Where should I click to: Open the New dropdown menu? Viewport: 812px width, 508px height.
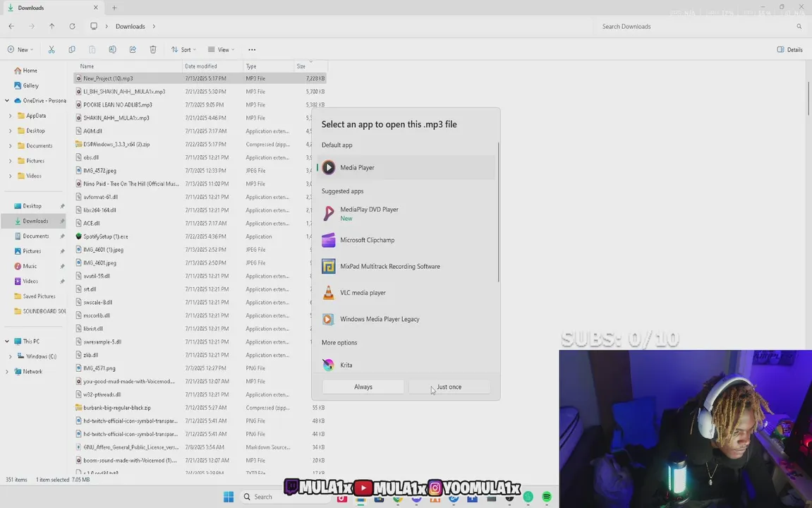20,49
